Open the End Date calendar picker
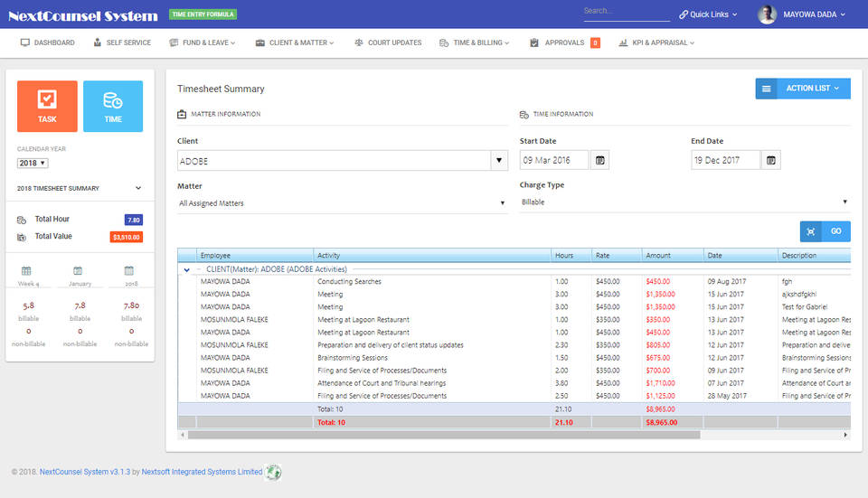Image resolution: width=868 pixels, height=498 pixels. click(x=770, y=160)
